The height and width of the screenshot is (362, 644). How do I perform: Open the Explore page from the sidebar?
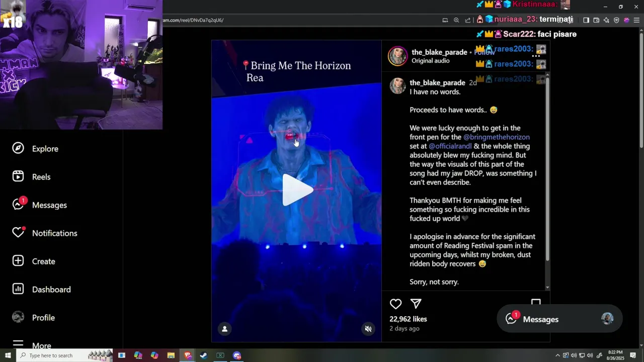tap(35, 149)
